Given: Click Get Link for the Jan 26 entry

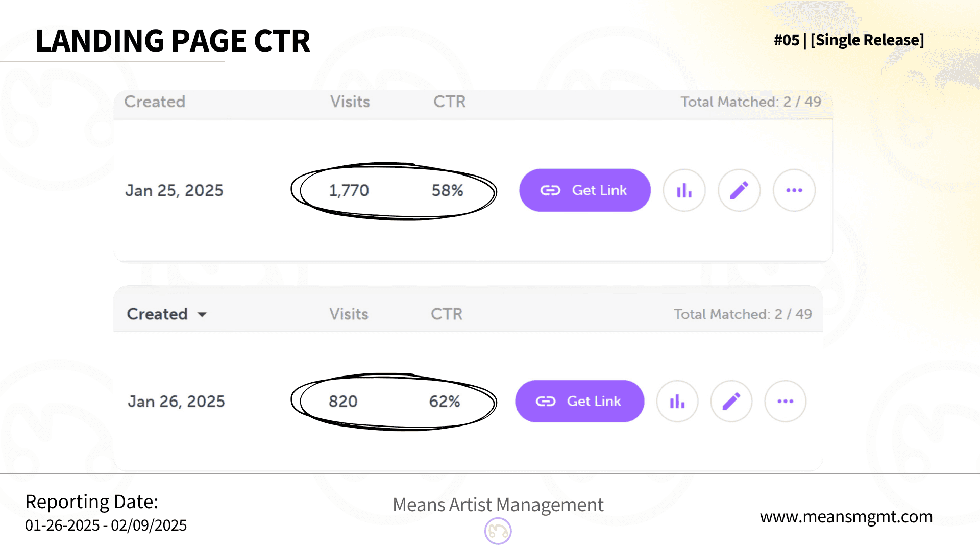Looking at the screenshot, I should 580,401.
